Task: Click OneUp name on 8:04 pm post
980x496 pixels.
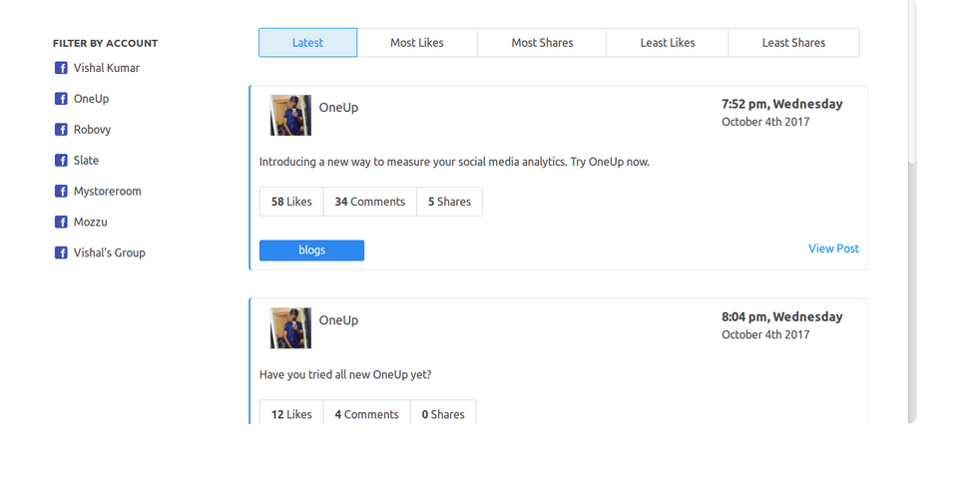Action: pos(338,320)
